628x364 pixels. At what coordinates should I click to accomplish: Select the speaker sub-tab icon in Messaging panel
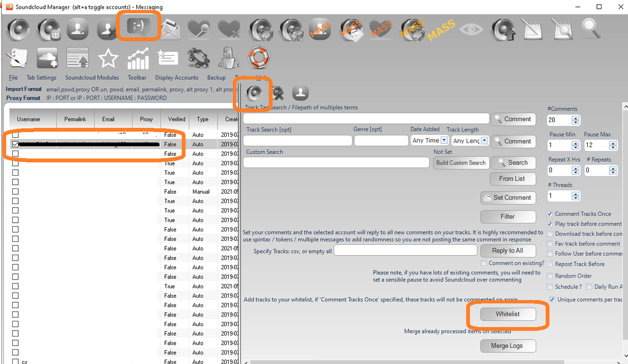coord(255,93)
